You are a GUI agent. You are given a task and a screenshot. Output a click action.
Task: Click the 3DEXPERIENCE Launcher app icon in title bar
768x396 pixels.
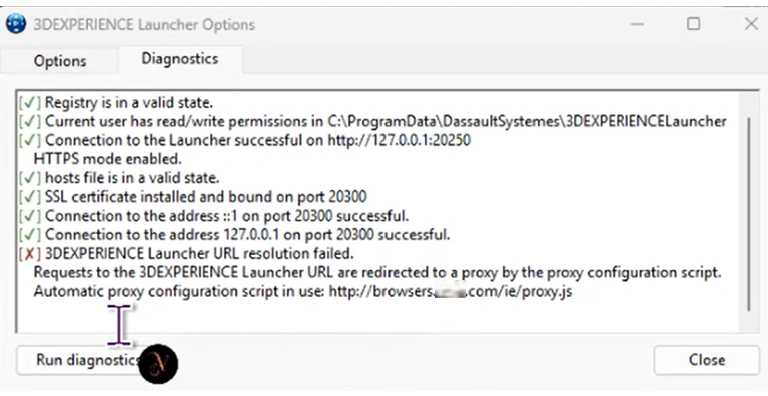pos(16,24)
